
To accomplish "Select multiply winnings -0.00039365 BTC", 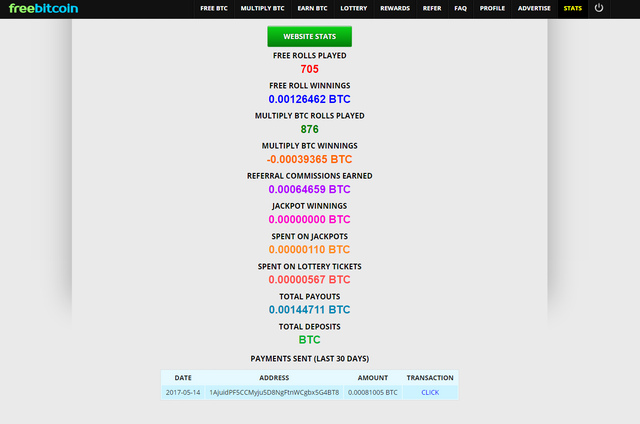I will (x=309, y=159).
